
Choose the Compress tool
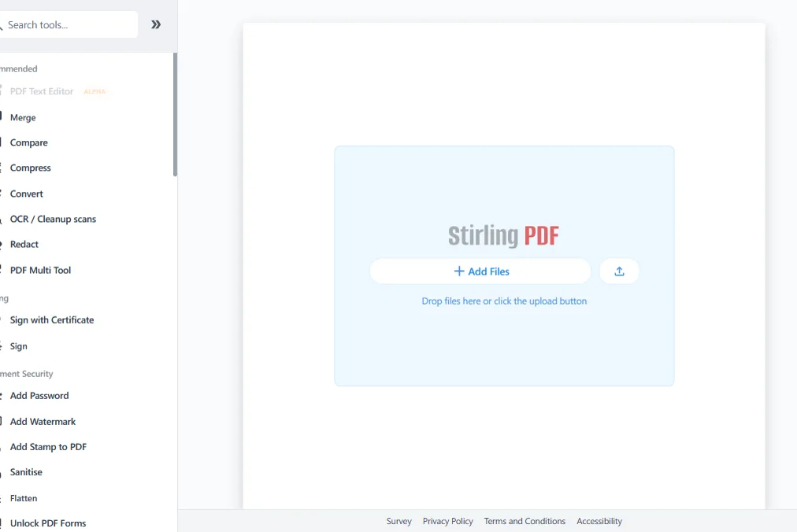tap(31, 168)
